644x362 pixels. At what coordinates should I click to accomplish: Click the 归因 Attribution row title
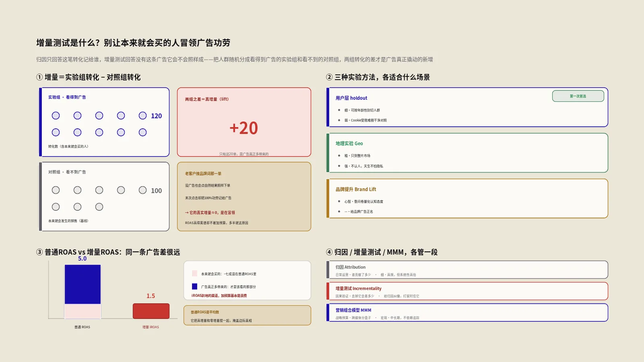pos(351,267)
